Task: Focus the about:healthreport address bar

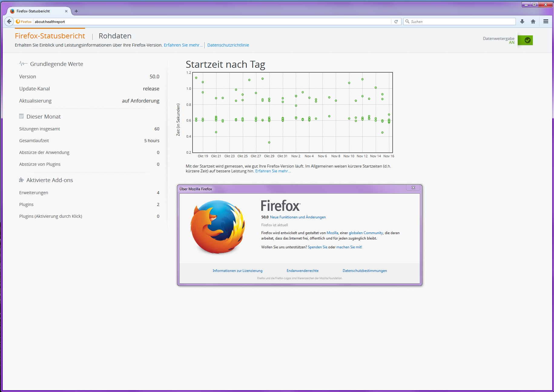Action: [212, 21]
